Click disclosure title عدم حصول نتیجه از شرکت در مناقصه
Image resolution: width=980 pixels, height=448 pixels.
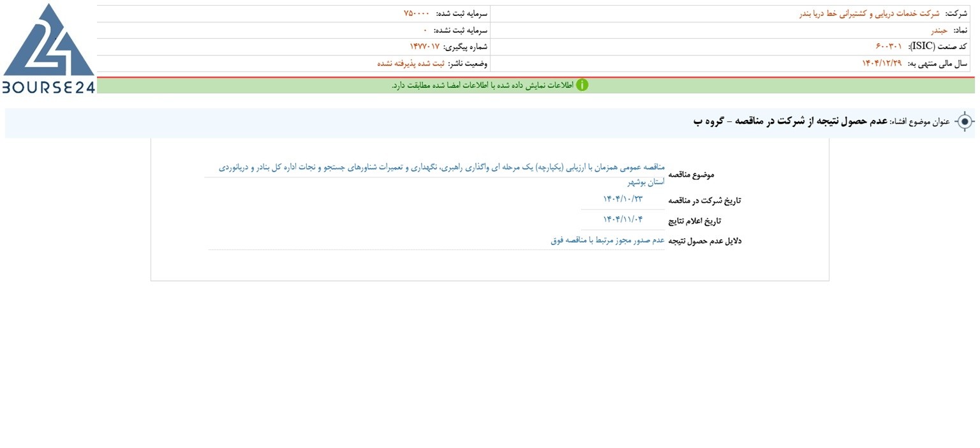click(791, 121)
